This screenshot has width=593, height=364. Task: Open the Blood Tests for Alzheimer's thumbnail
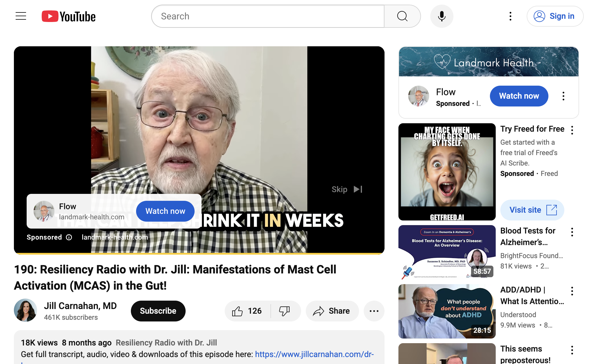447,252
